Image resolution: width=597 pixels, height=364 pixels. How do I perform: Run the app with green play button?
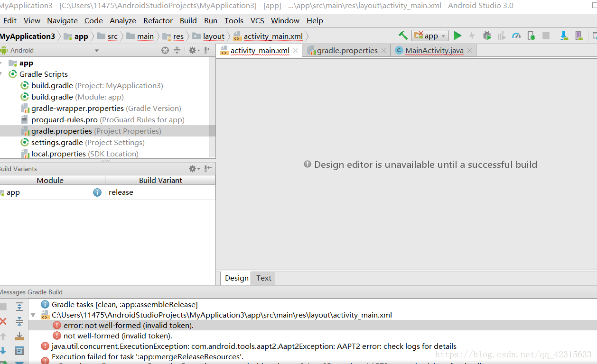click(x=457, y=36)
